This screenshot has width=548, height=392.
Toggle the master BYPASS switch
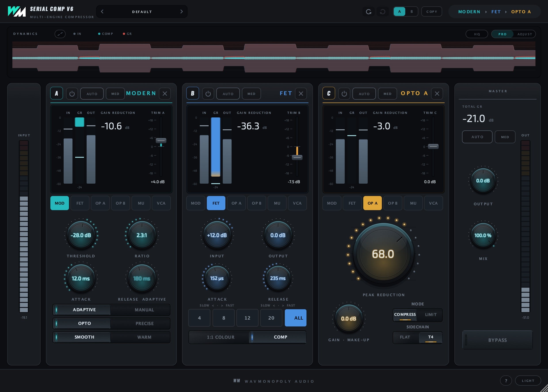[497, 340]
